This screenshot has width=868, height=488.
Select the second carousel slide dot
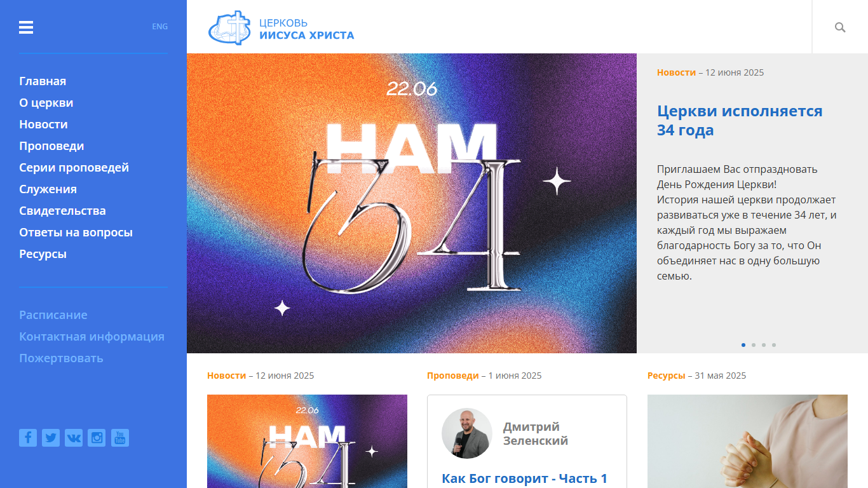tap(754, 345)
